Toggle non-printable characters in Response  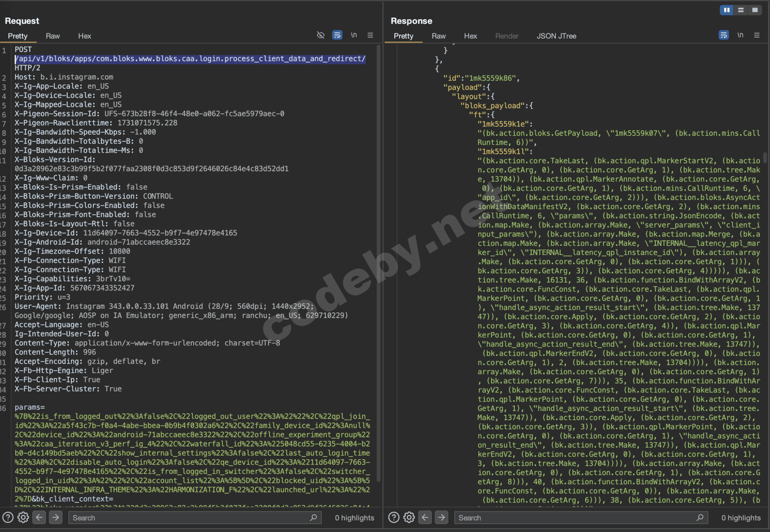tap(740, 35)
